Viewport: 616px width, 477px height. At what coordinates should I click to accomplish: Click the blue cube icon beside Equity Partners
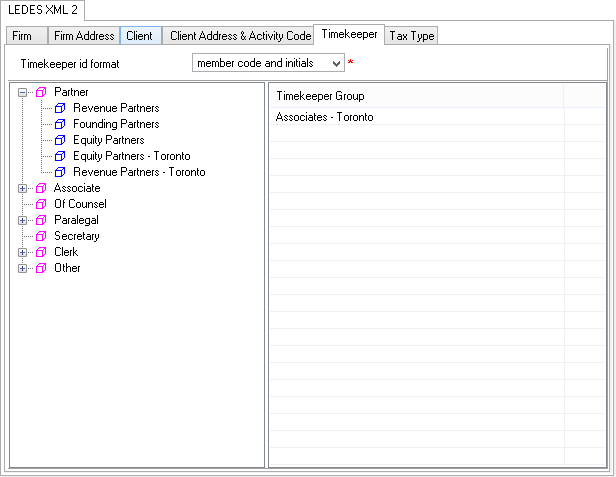tap(60, 140)
